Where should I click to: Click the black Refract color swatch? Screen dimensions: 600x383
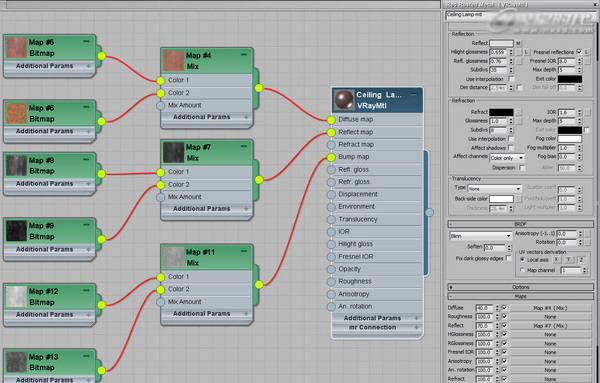click(x=501, y=112)
